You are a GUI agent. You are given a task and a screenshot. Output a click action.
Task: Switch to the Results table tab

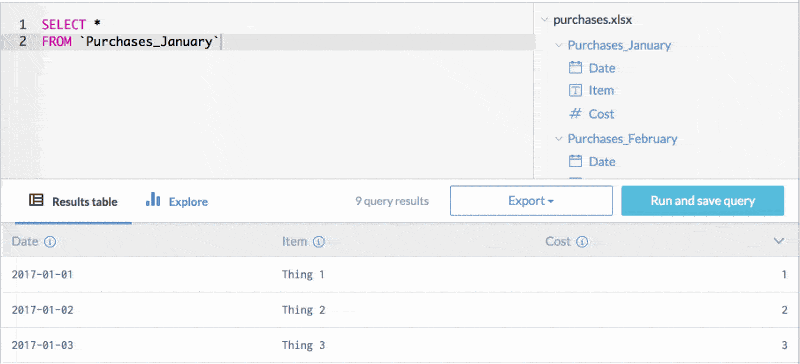[x=73, y=202]
